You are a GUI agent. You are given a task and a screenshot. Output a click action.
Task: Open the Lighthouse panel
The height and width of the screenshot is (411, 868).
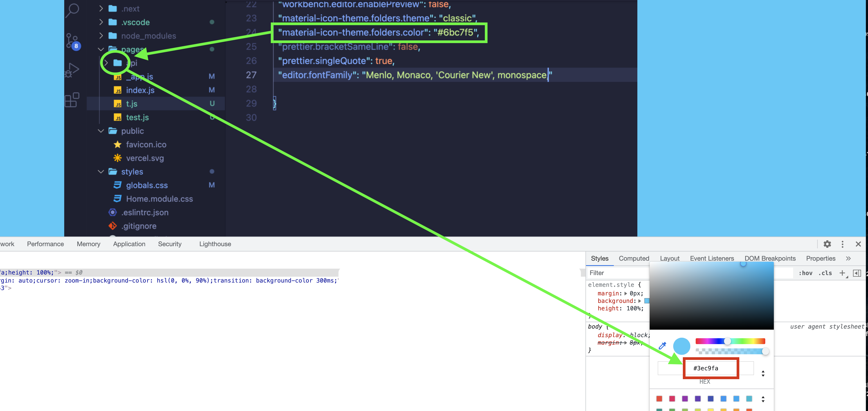[215, 244]
